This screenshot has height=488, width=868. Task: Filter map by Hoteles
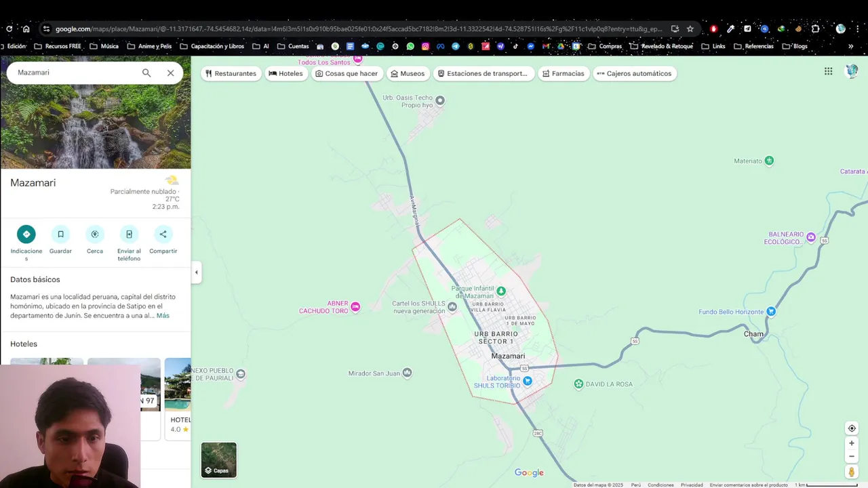coord(285,73)
